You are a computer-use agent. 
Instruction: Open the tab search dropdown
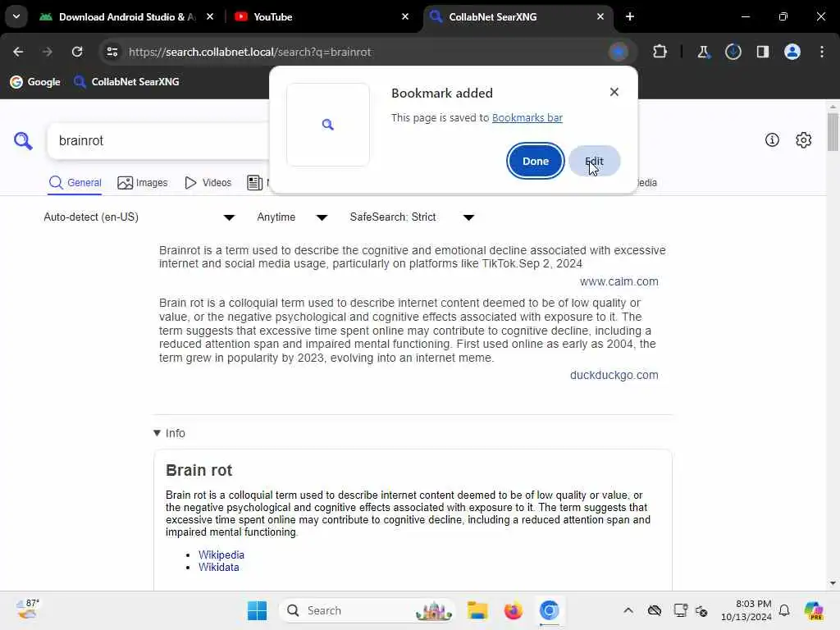16,16
